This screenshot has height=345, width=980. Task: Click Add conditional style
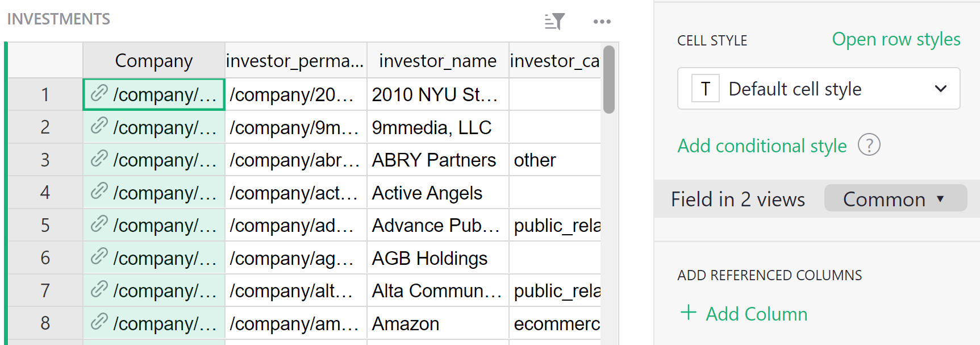[x=762, y=146]
